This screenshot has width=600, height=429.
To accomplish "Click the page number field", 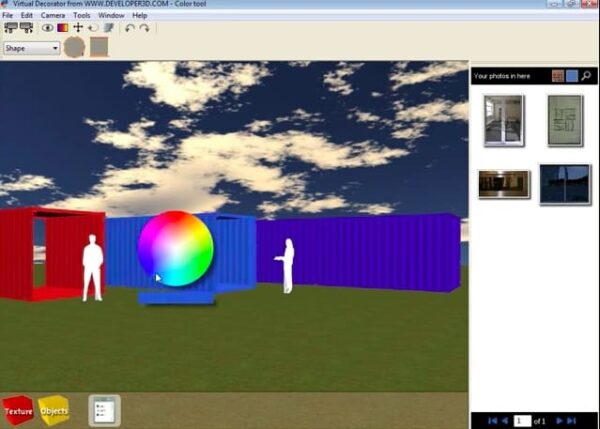I will (x=522, y=421).
